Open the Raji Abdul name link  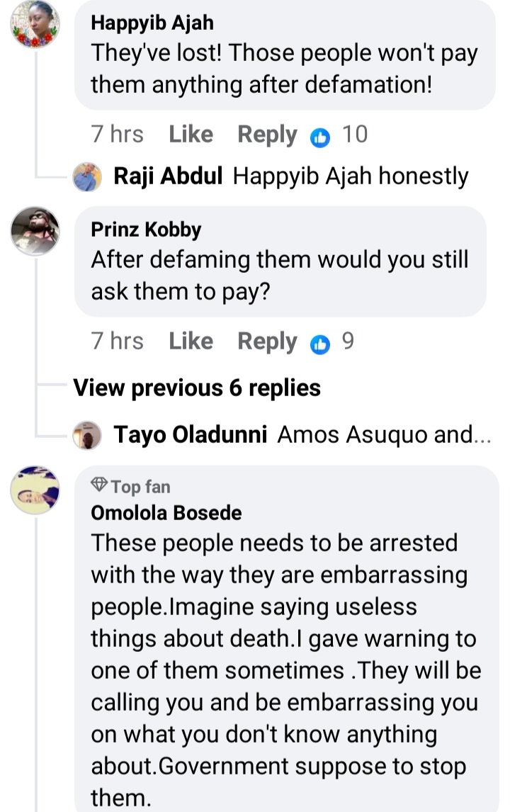point(169,176)
